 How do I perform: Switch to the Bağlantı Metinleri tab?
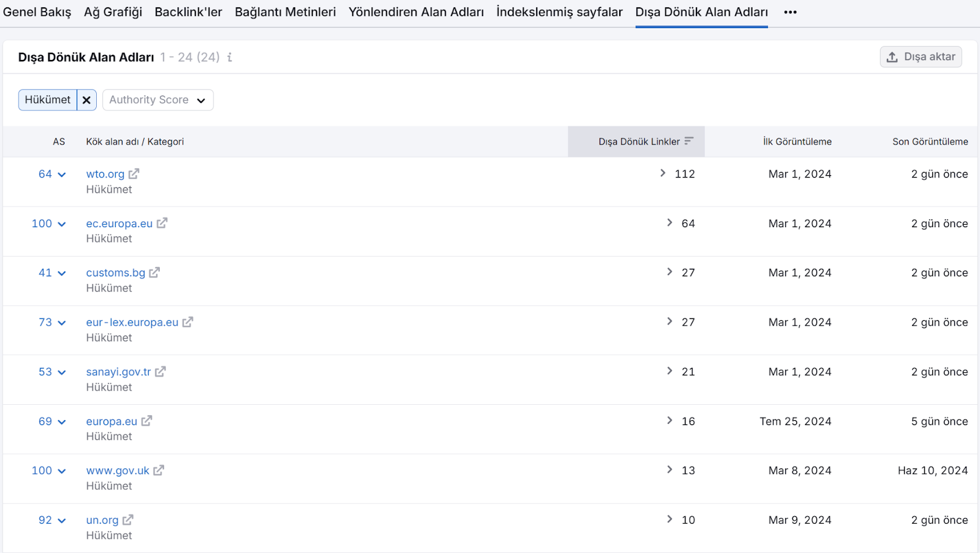pyautogui.click(x=285, y=12)
